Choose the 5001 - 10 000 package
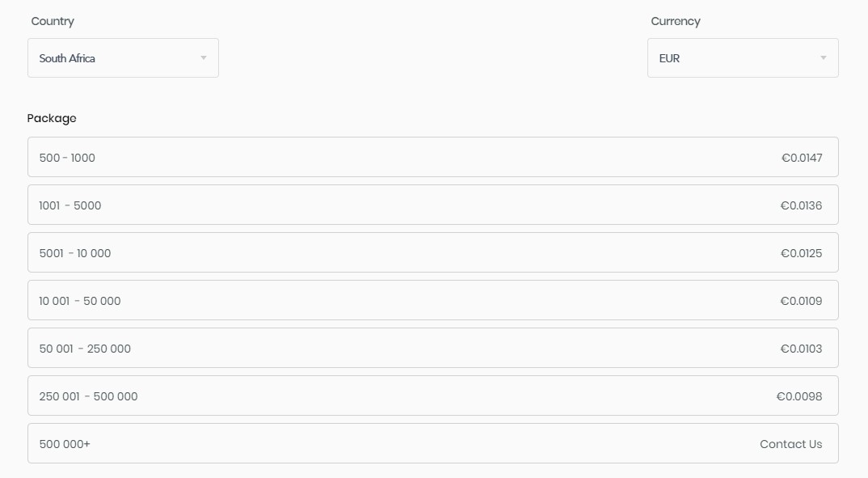This screenshot has width=868, height=478. click(433, 252)
